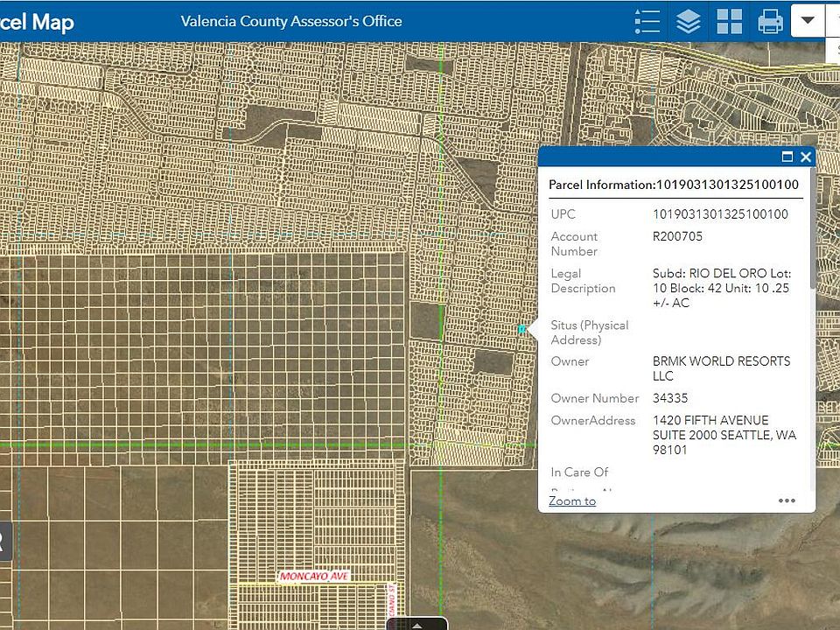Select the highlighted cyan parcel on map
Image resolution: width=840 pixels, height=630 pixels.
(521, 329)
